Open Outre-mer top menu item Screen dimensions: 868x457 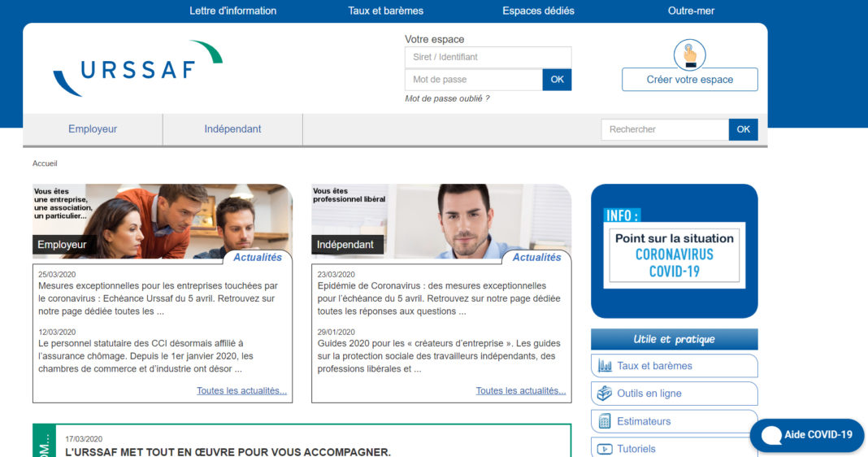691,11
